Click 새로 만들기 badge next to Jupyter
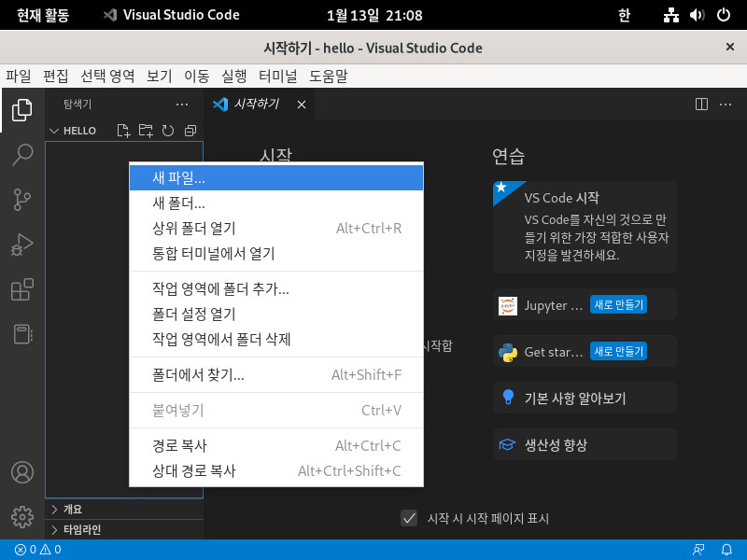Image resolution: width=747 pixels, height=560 pixels. click(618, 305)
